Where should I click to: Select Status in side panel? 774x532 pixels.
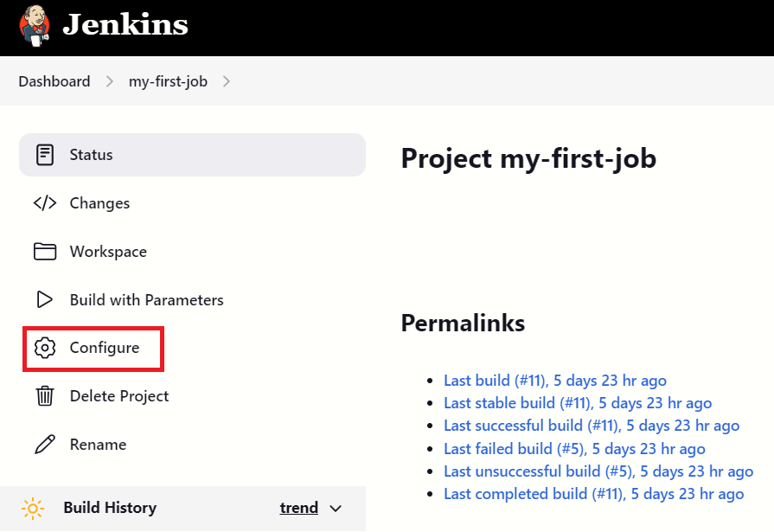[192, 155]
